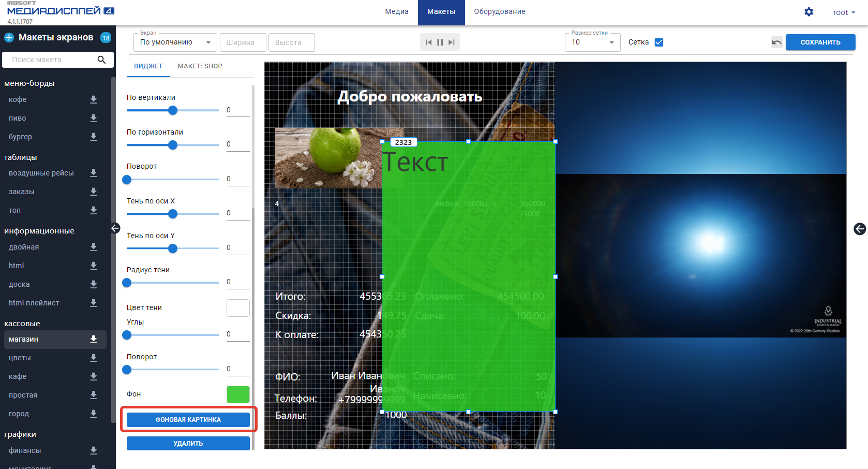Viewport: 868px width, 469px height.
Task: Click the 2323 widget label tag
Action: click(x=403, y=142)
